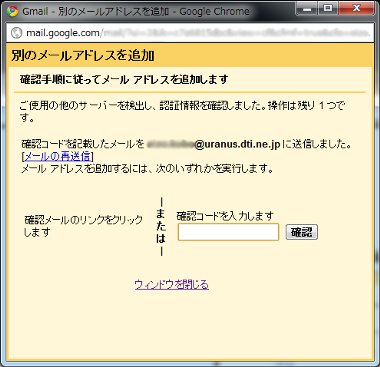Screen dimensions: 380x367
Task: Focus the 確認コード input field
Action: coord(228,232)
